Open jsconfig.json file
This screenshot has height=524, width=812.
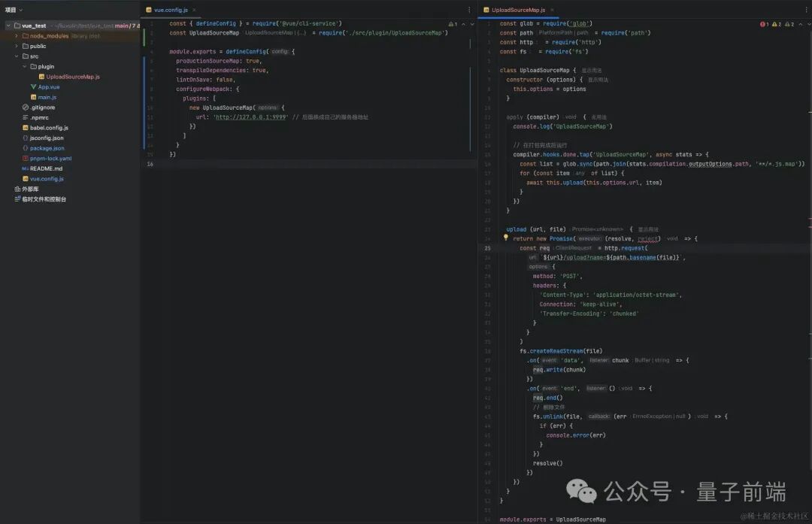click(47, 138)
